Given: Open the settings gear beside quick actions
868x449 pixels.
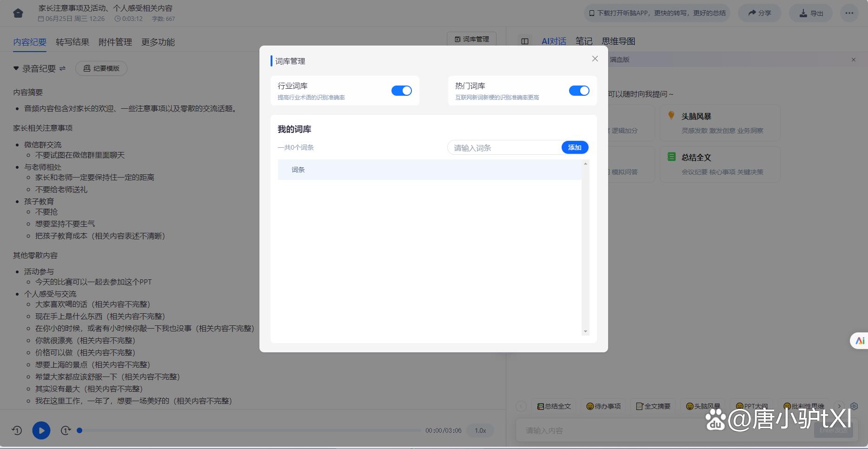Looking at the screenshot, I should pos(854,406).
